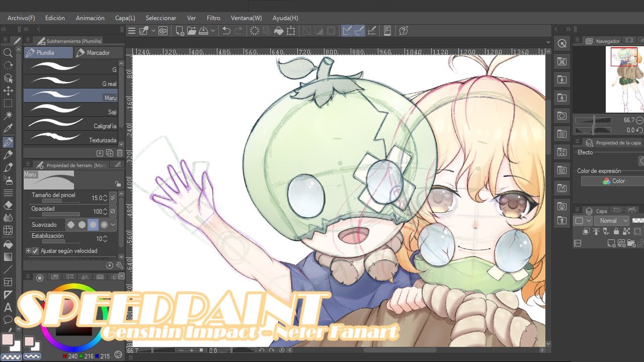Select the Caligrafía sub tool
Image resolution: width=644 pixels, height=362 pixels.
click(x=71, y=124)
